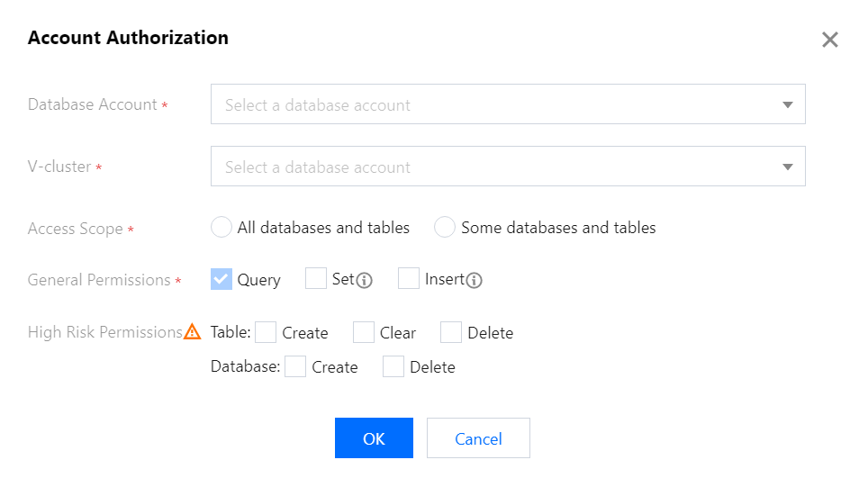
Task: Expand the Database Account dropdown arrow
Action: tap(788, 104)
